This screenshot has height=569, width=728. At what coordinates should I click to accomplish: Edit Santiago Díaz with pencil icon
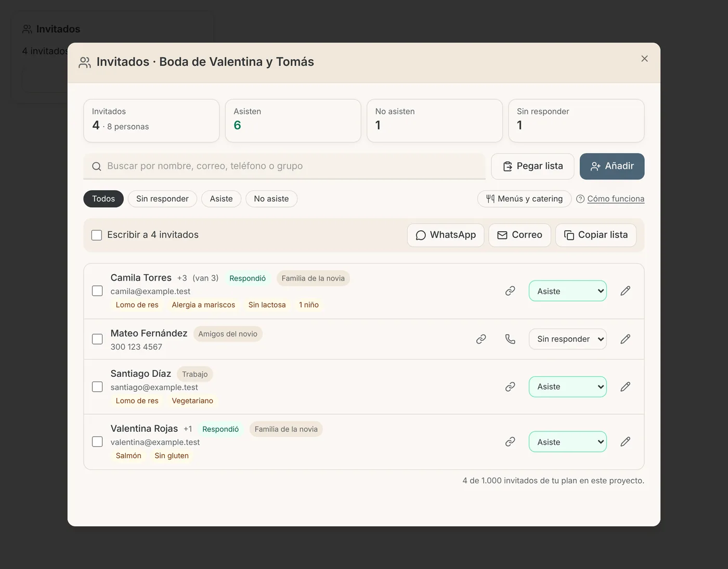[x=626, y=387]
